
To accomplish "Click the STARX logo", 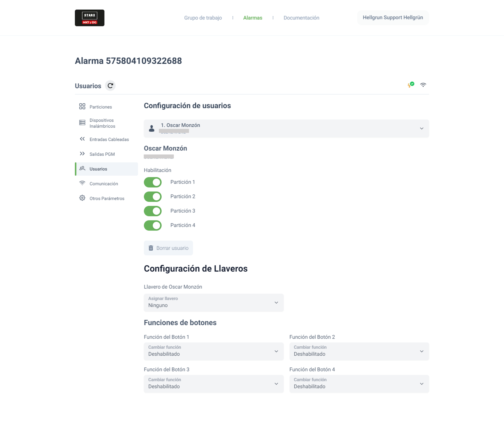I will coord(90,18).
